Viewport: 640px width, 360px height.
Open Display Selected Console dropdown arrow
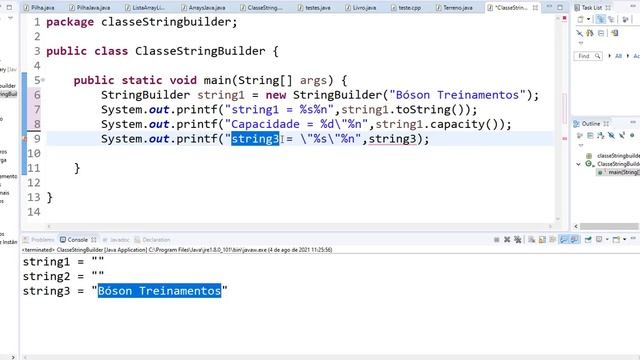pos(607,240)
